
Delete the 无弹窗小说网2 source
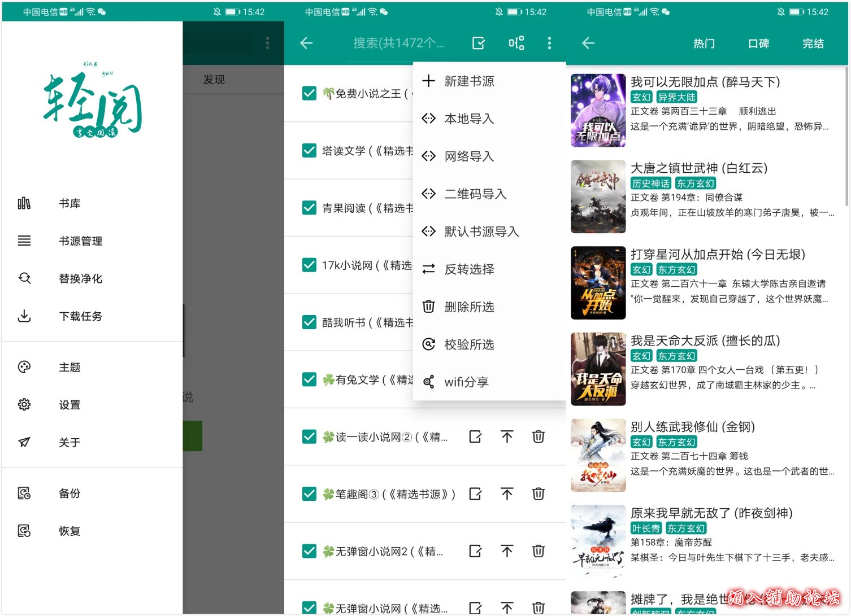(539, 551)
